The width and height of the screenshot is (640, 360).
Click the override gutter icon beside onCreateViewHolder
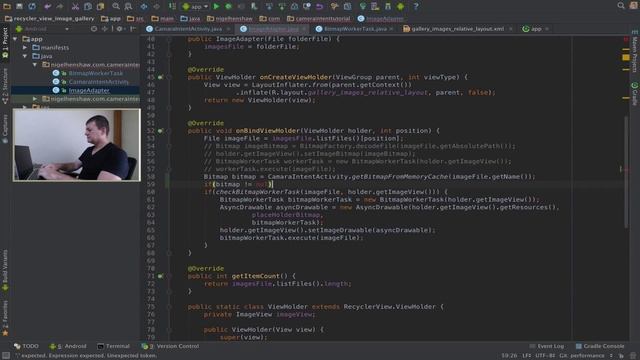(160, 77)
